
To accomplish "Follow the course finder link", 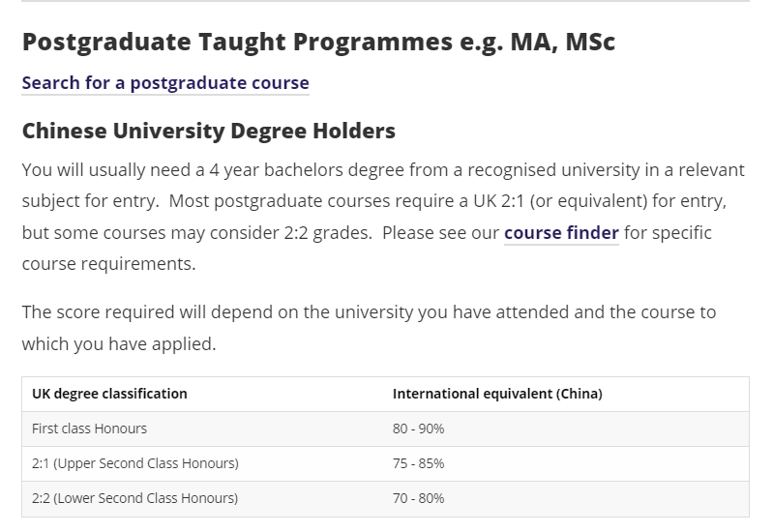I will (561, 233).
